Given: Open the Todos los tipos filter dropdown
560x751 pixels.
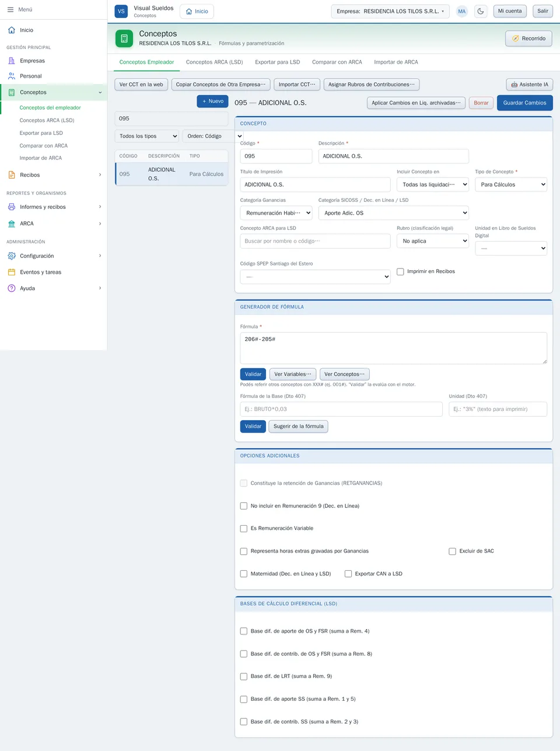Looking at the screenshot, I should tap(146, 136).
